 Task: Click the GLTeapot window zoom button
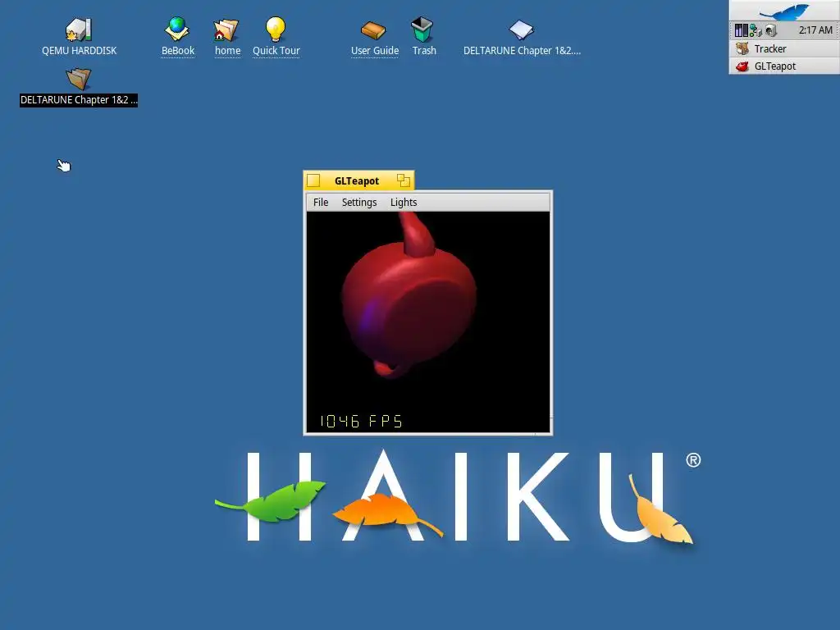[404, 181]
